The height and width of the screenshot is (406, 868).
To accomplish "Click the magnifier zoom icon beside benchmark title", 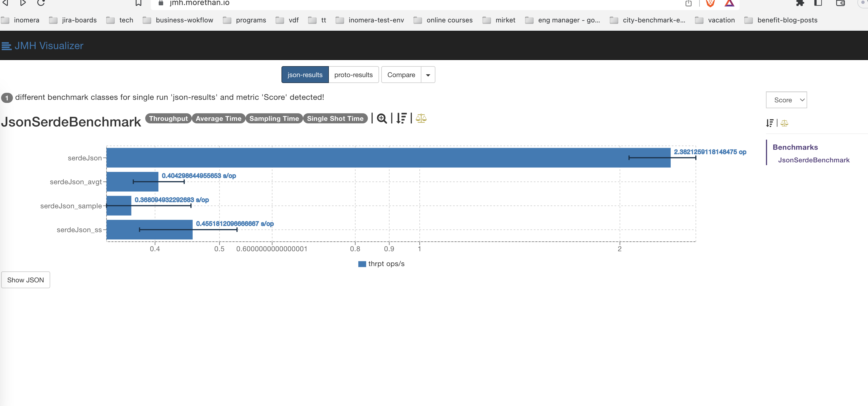I will 382,119.
